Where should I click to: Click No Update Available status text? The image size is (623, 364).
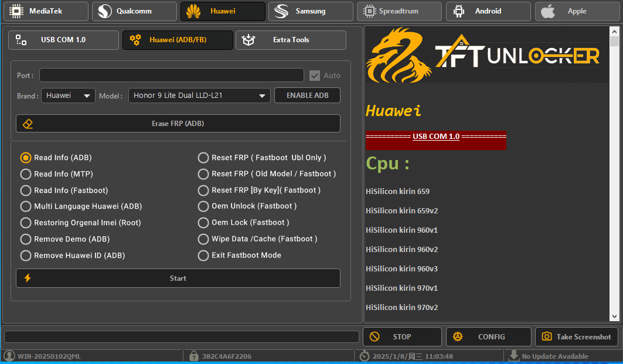point(555,356)
